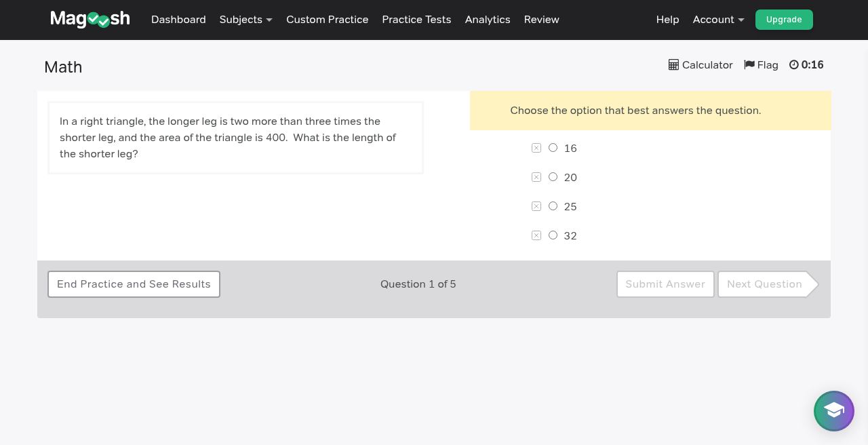Flag this question

761,65
